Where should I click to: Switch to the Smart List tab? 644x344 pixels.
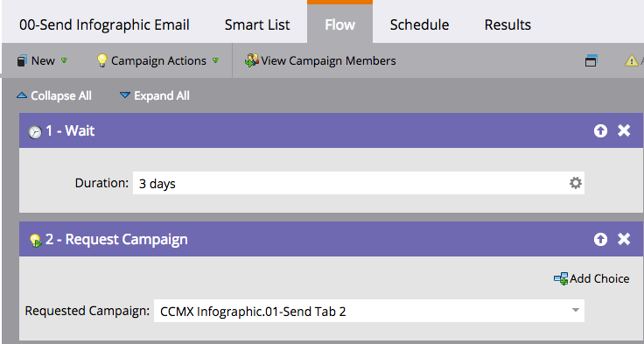[257, 25]
